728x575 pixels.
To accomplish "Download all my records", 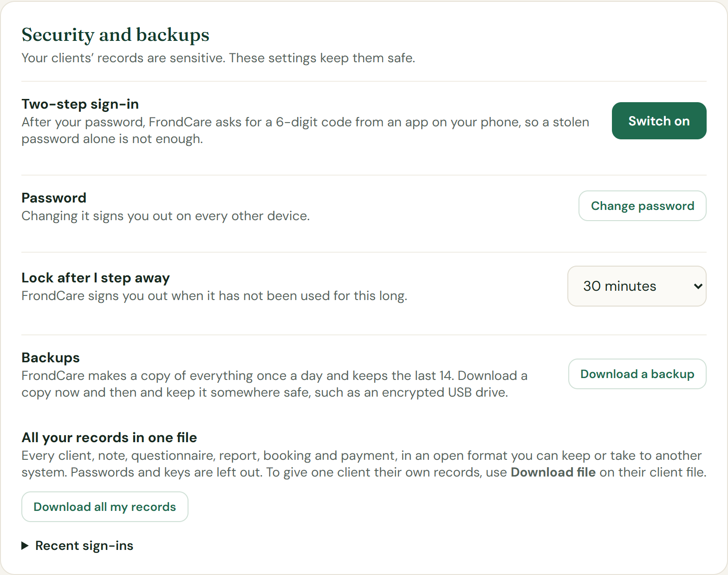I will 105,507.
